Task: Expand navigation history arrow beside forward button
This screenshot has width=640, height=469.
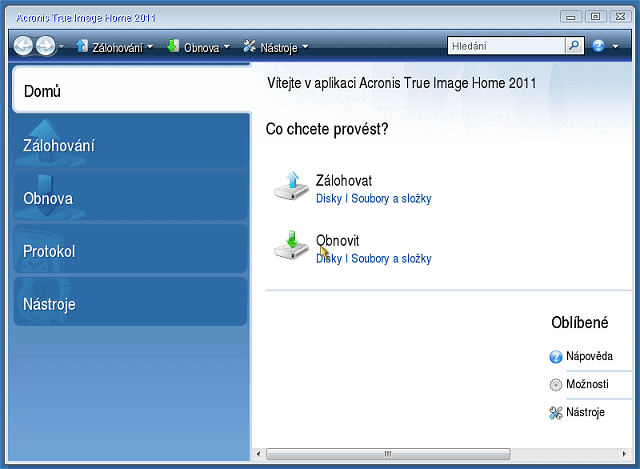Action: (62, 47)
